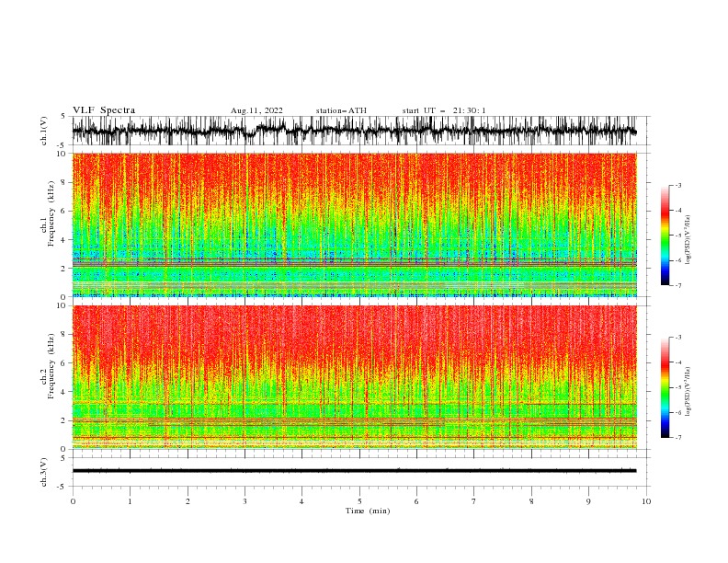Click ch.2 frequency axis tick "6"
The height and width of the screenshot is (563, 728).
click(x=63, y=363)
